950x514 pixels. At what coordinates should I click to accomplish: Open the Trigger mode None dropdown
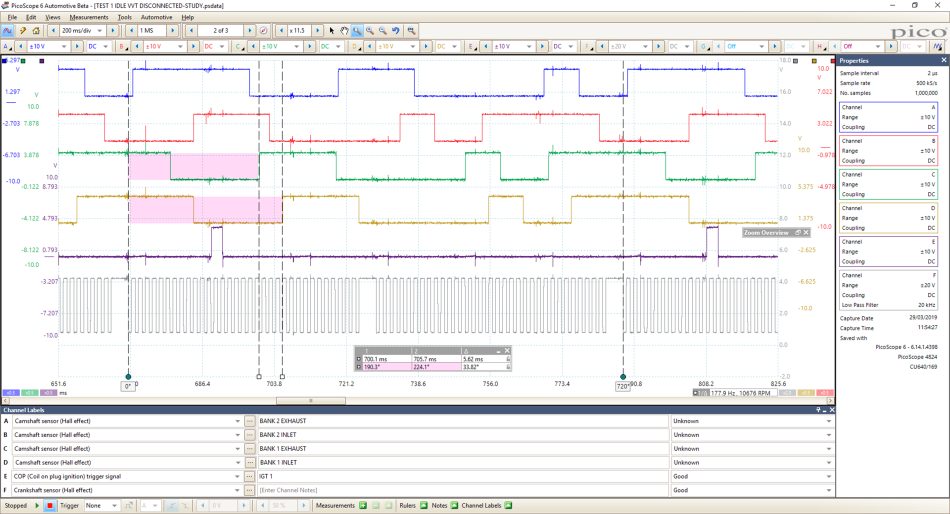101,506
